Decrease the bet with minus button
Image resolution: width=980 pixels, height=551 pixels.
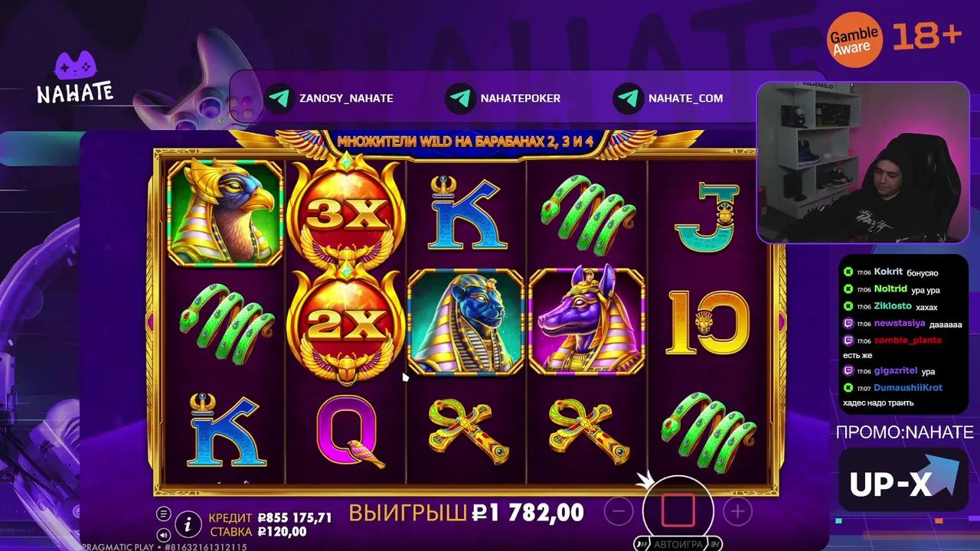[x=619, y=511]
